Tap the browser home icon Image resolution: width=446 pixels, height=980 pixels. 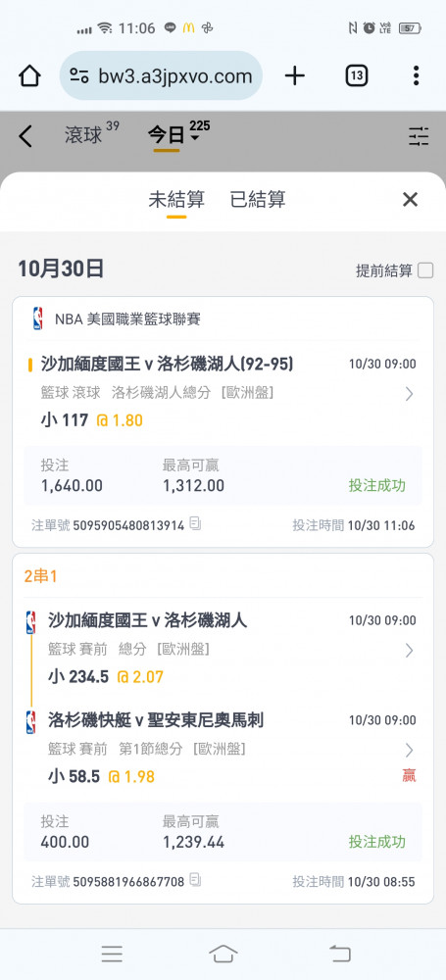tap(29, 76)
